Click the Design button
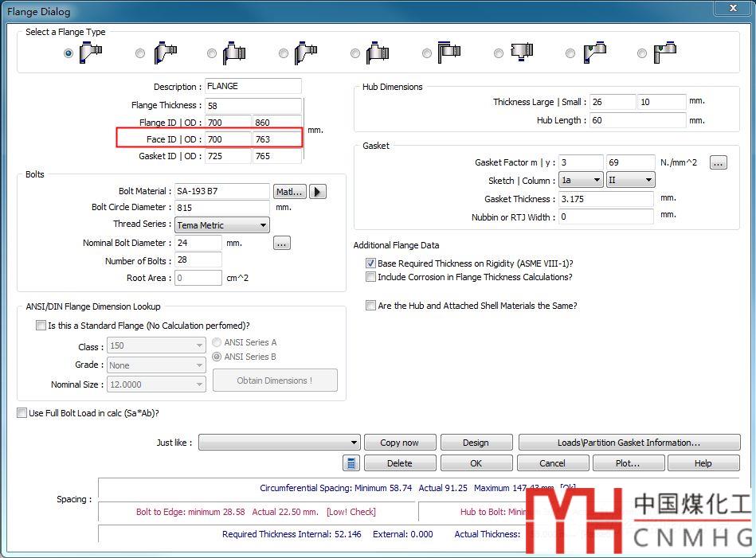The image size is (756, 558). (x=476, y=443)
